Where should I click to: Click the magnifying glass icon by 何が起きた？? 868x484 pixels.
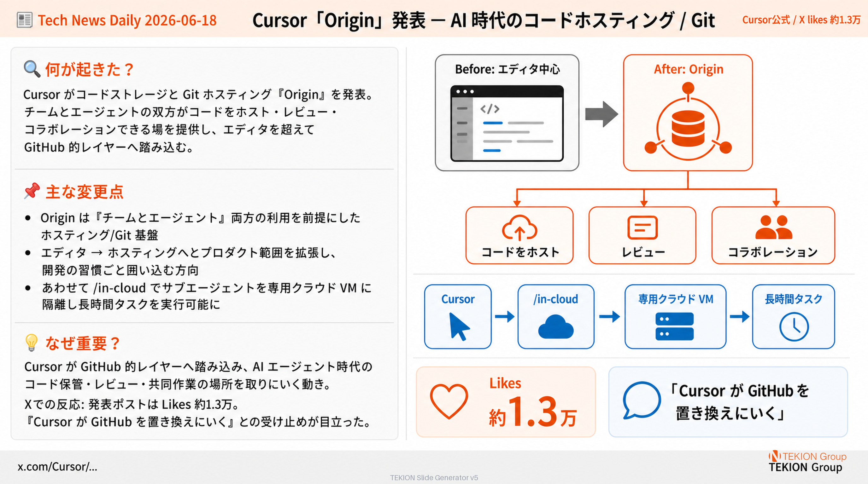tap(32, 69)
